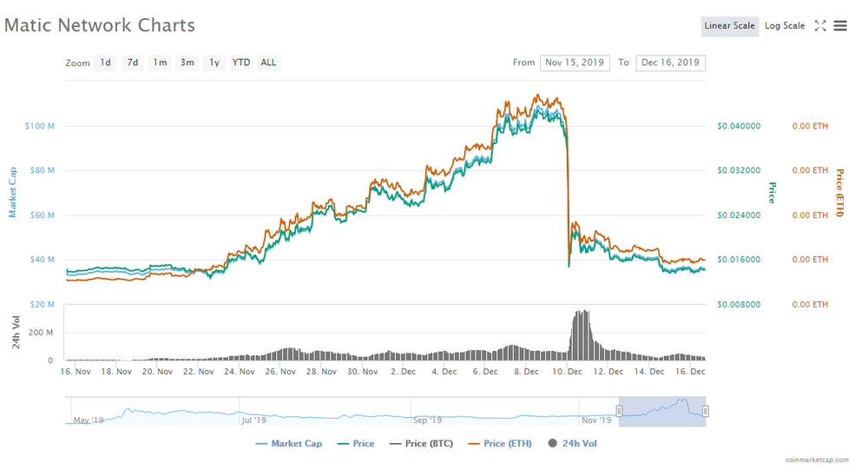The width and height of the screenshot is (868, 476).
Task: Click the 2. Dec date axis label
Action: [x=403, y=371]
